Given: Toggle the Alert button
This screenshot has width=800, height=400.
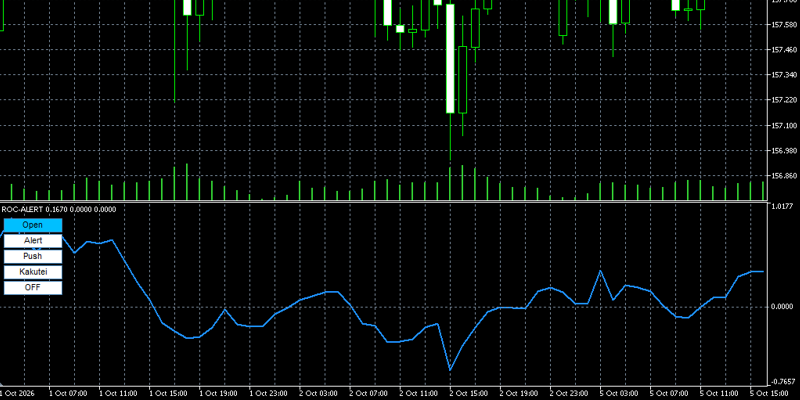Looking at the screenshot, I should [33, 240].
